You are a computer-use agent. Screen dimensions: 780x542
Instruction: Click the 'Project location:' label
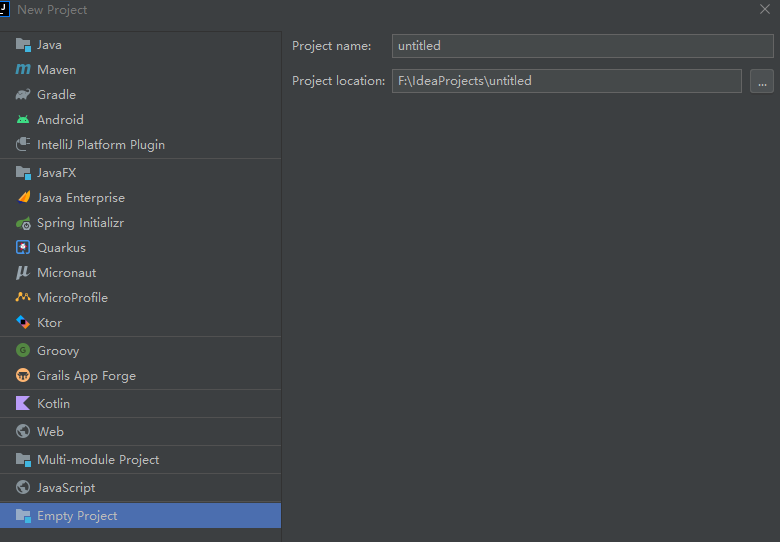338,81
